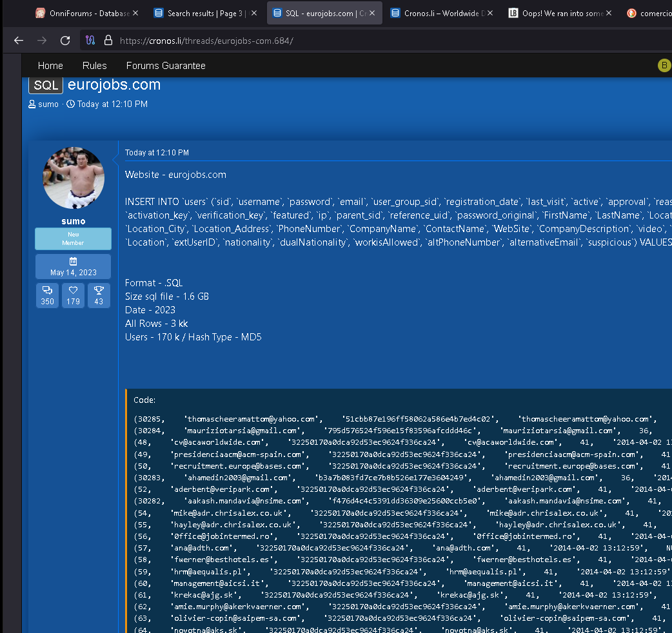Click the yellow B user avatar badge
The image size is (672, 633).
[x=664, y=65]
